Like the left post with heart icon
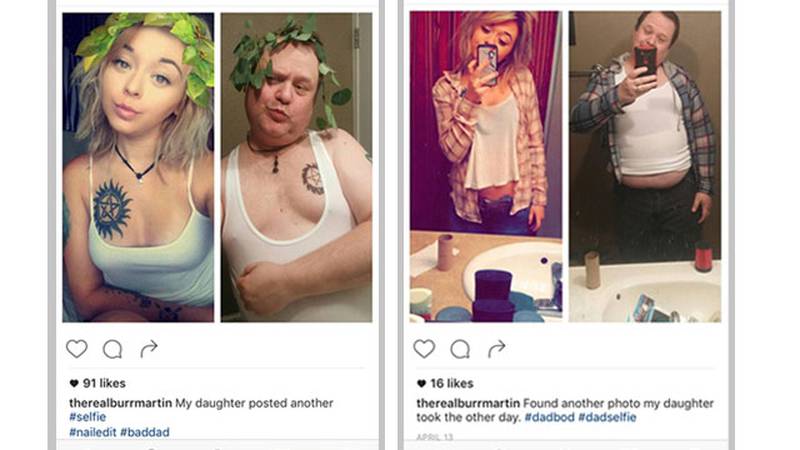This screenshot has height=450, width=800. (77, 349)
